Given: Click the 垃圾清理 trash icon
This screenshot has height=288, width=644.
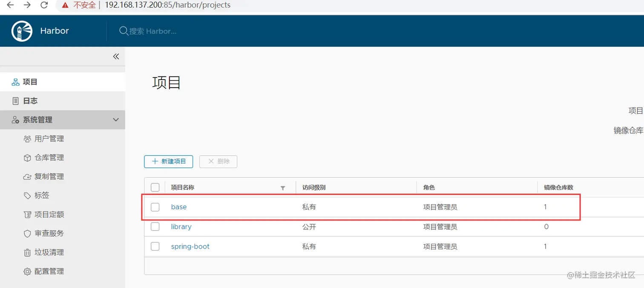Looking at the screenshot, I should 27,252.
